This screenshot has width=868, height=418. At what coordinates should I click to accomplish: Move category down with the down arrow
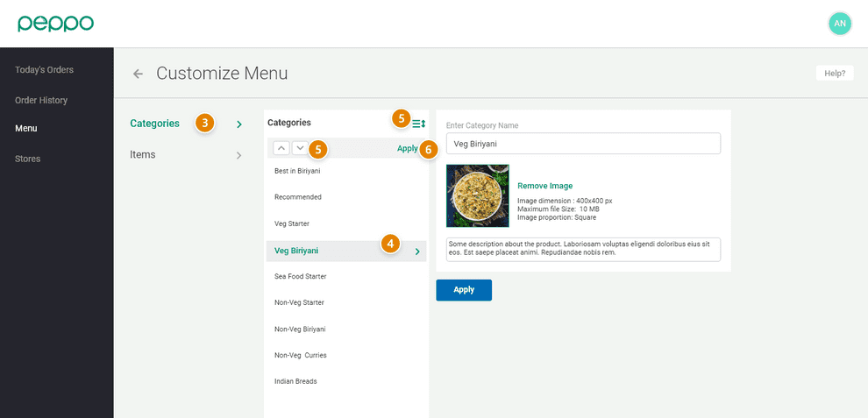click(300, 148)
